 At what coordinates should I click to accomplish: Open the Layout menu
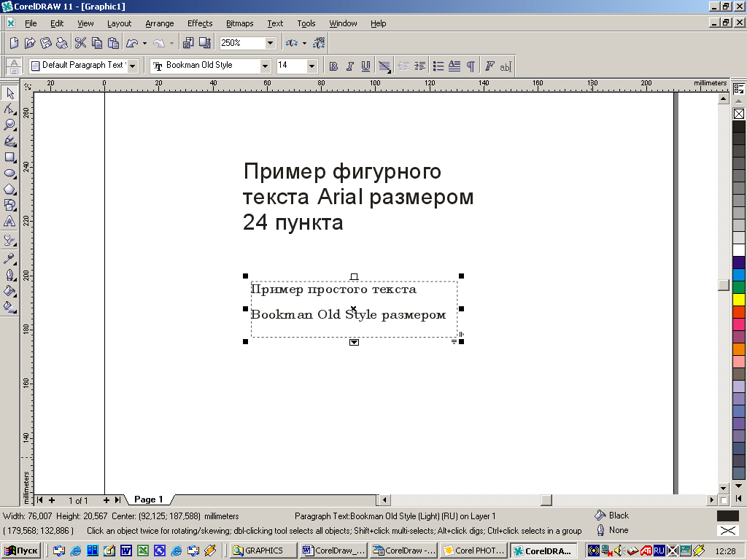[x=119, y=23]
